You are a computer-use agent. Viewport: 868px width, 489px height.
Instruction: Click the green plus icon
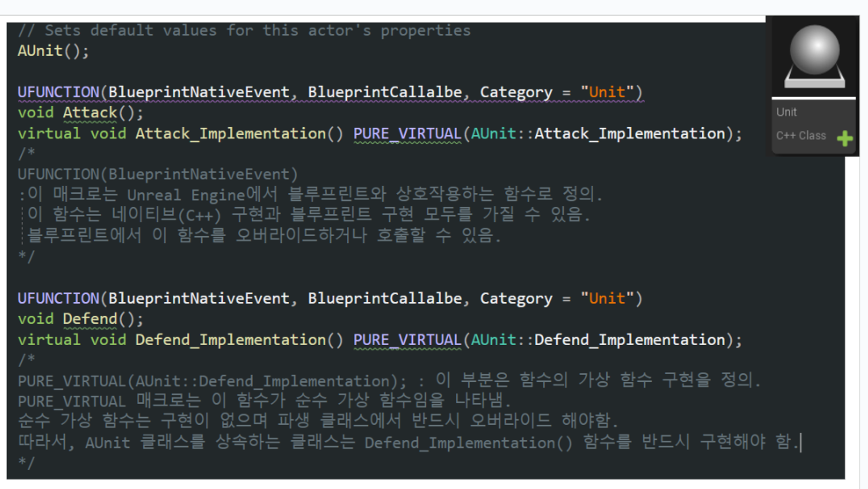[x=845, y=139]
